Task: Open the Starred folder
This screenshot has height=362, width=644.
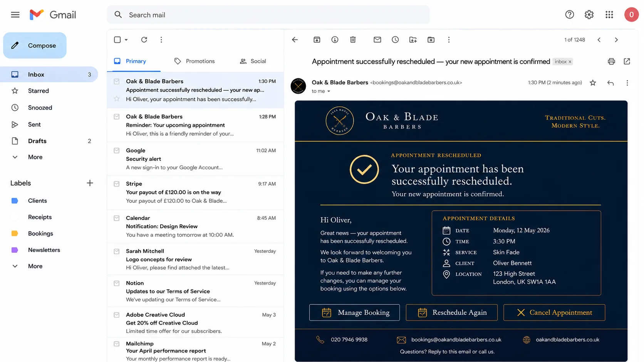Action: point(49,91)
